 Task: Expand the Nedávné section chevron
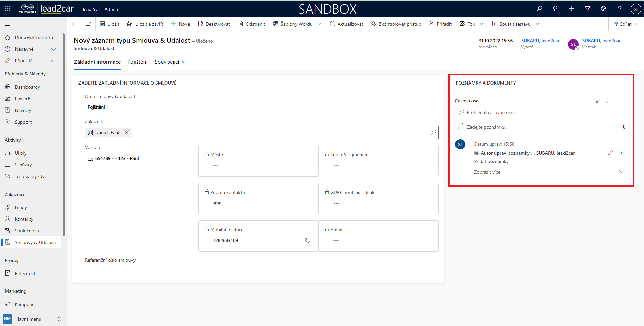point(53,49)
